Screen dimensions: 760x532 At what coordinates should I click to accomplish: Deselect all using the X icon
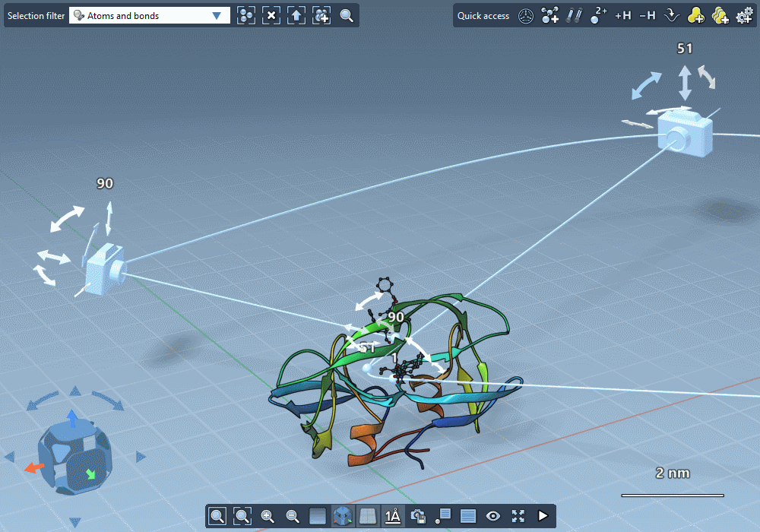click(271, 15)
